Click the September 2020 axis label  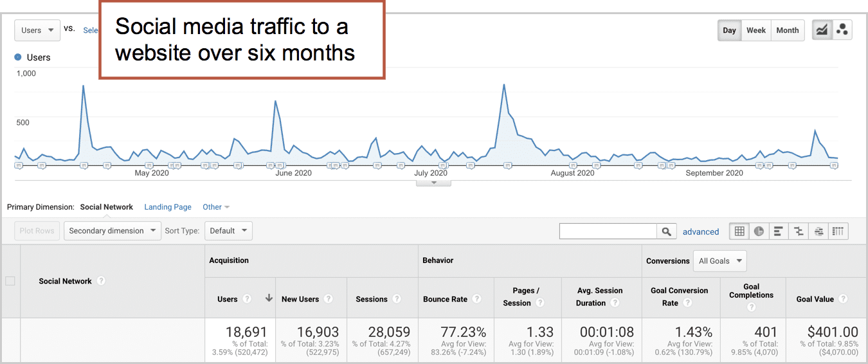pyautogui.click(x=714, y=173)
